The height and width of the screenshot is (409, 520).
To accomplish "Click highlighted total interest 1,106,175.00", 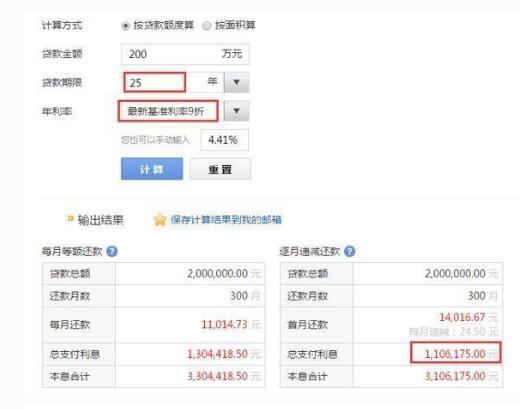I will pos(455,353).
